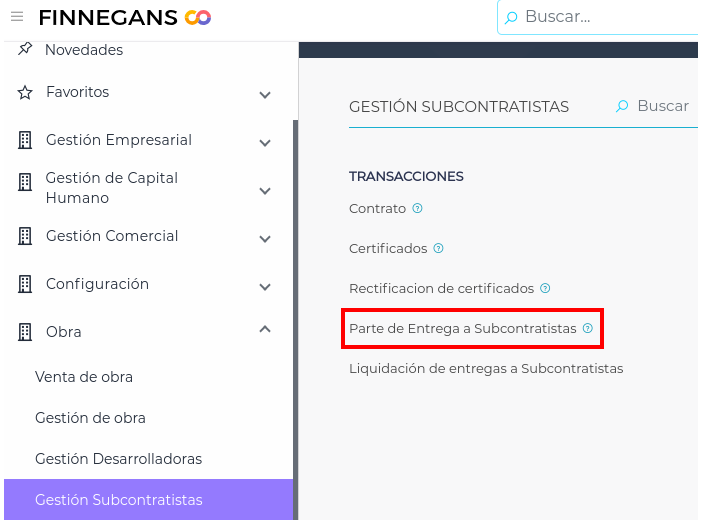Collapse the Obra section
The width and height of the screenshot is (706, 527).
[x=265, y=329]
